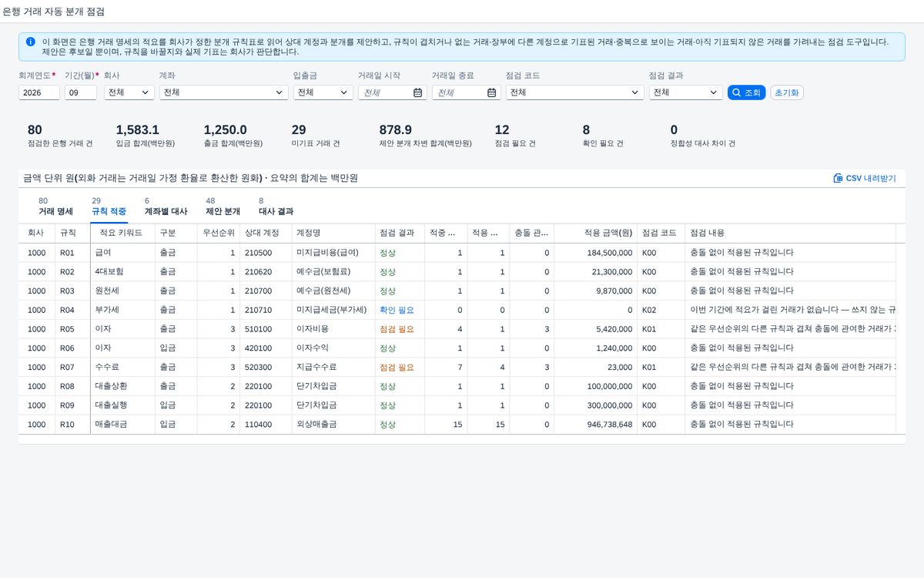Click the 미기표 거래 건 summary value 29
Image resolution: width=924 pixels, height=578 pixels.
click(x=299, y=129)
